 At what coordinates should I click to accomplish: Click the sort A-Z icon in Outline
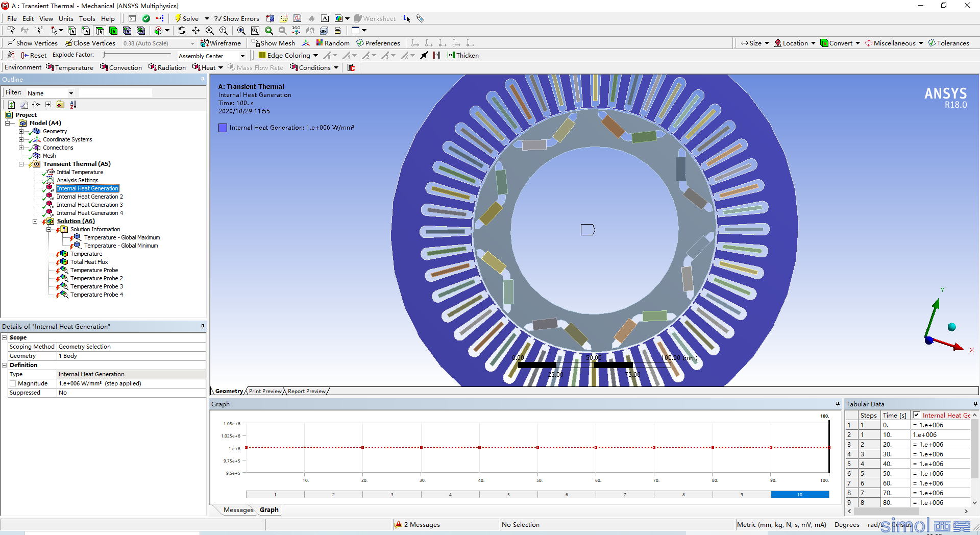[x=73, y=105]
